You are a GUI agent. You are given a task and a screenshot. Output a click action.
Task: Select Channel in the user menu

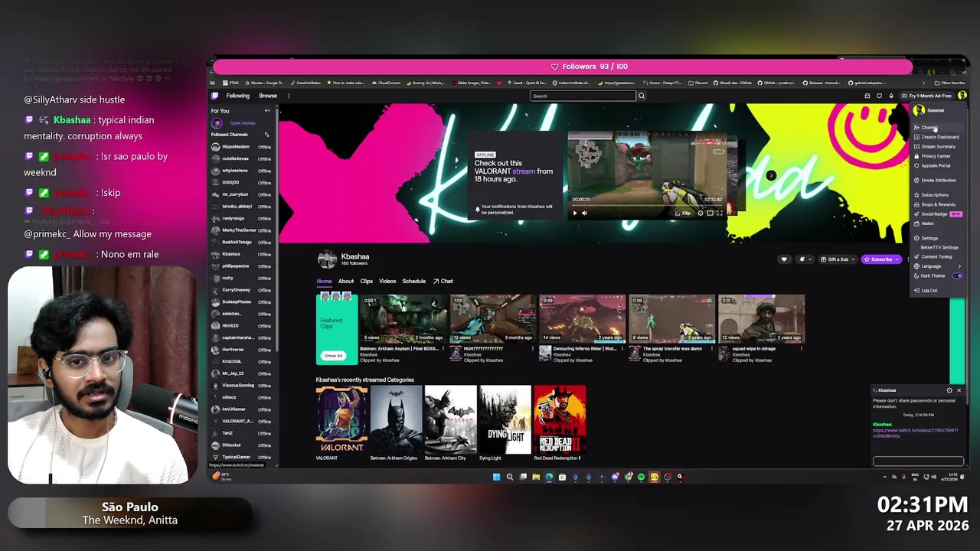pos(936,128)
